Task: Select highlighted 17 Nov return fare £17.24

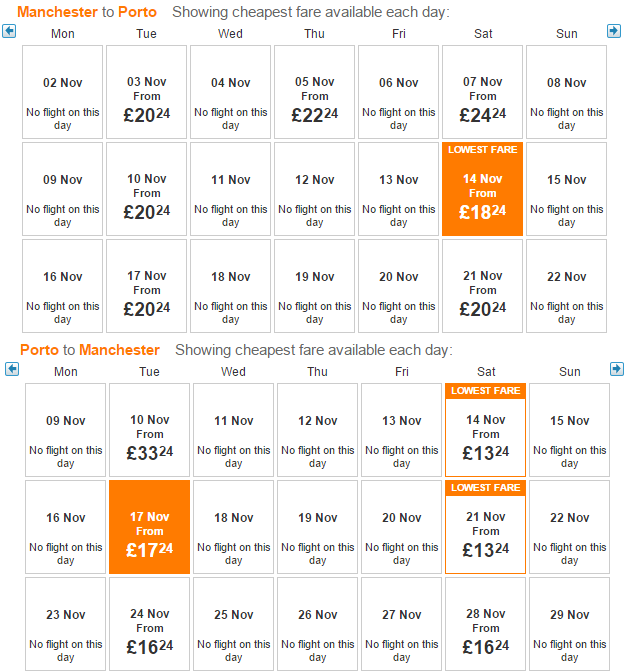Action: (150, 527)
